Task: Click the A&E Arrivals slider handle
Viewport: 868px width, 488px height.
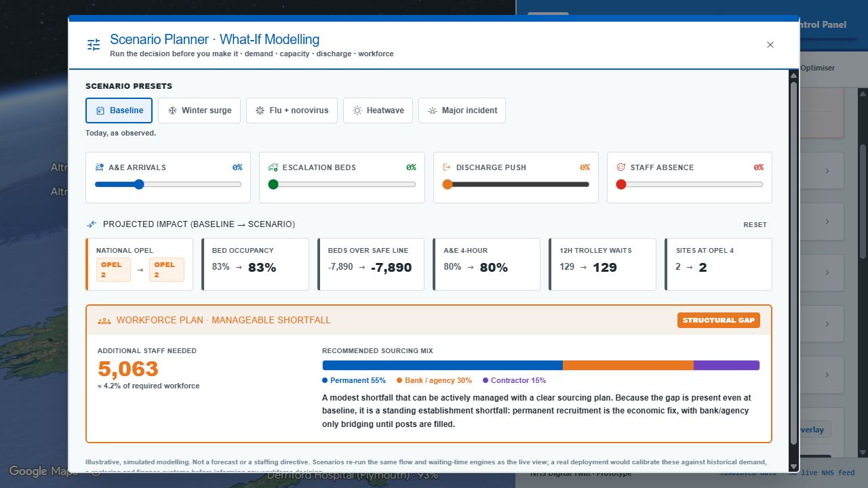Action: point(140,184)
